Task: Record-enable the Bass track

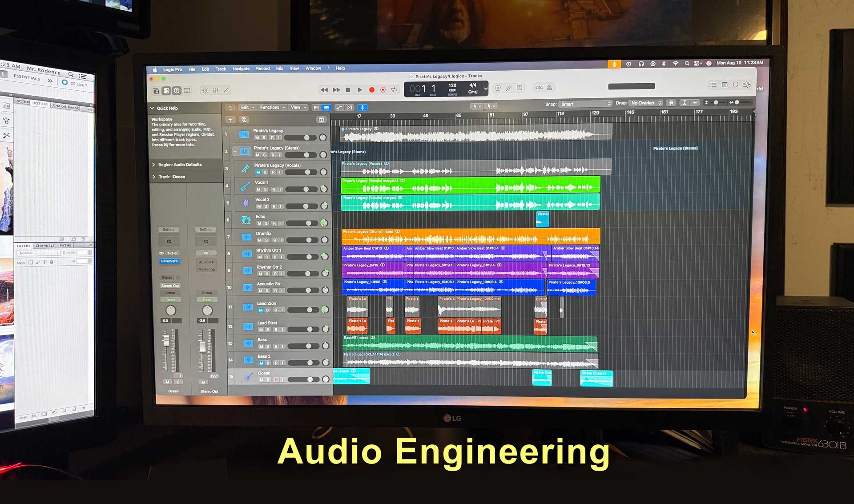Action: 276,347
